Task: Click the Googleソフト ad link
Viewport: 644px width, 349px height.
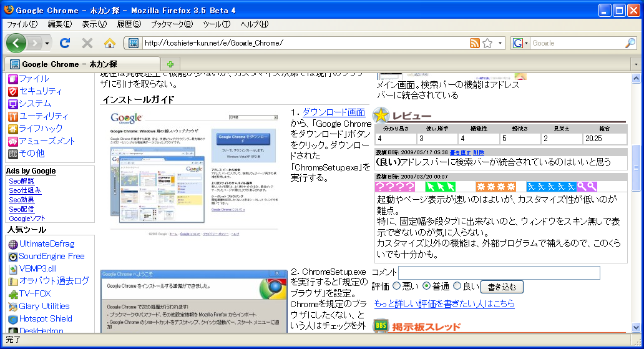Action: 27,219
